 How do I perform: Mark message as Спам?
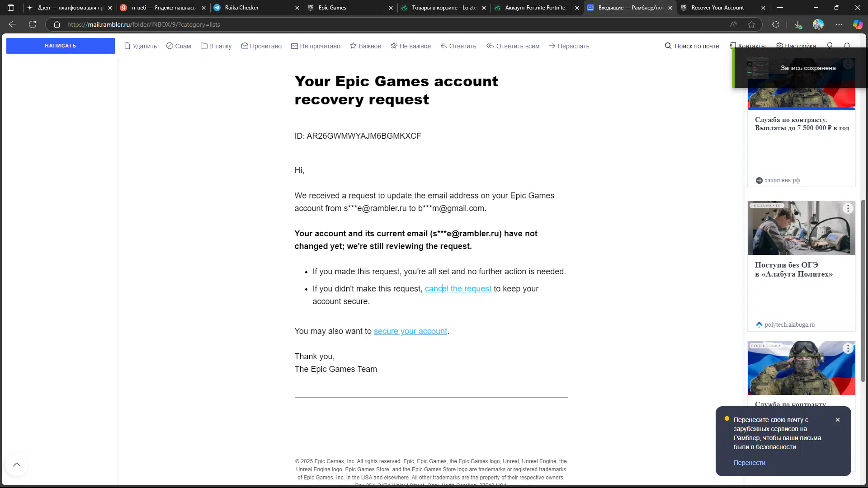pos(179,46)
